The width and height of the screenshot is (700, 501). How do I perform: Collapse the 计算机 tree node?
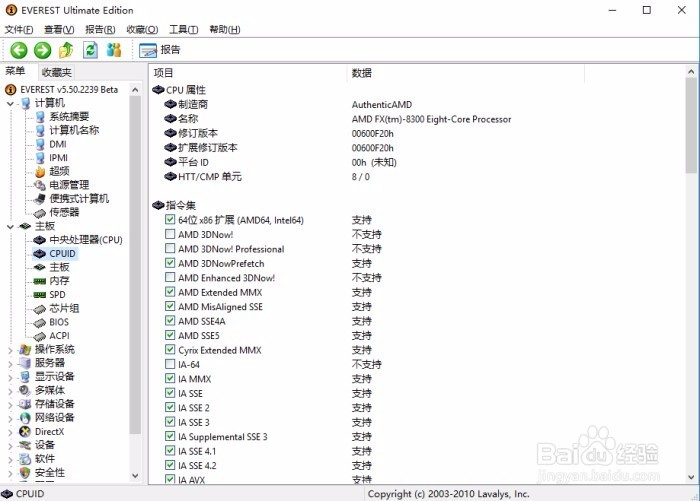click(10, 104)
